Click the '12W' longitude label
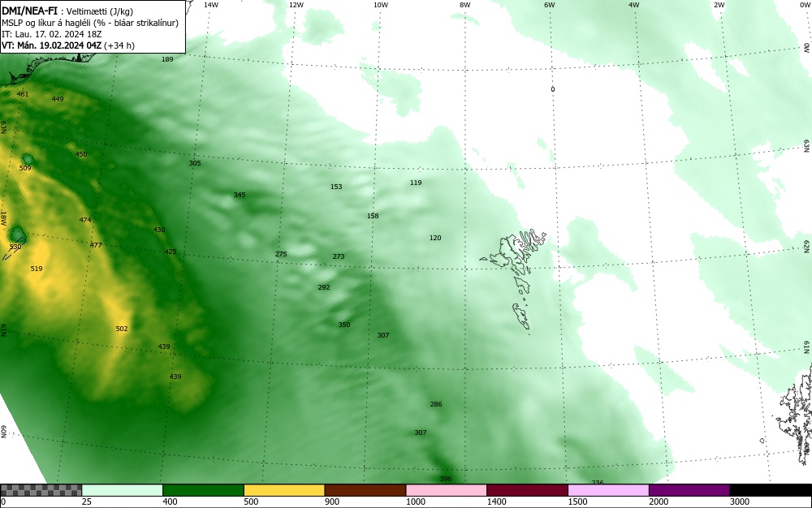The height and width of the screenshot is (508, 812). click(296, 5)
